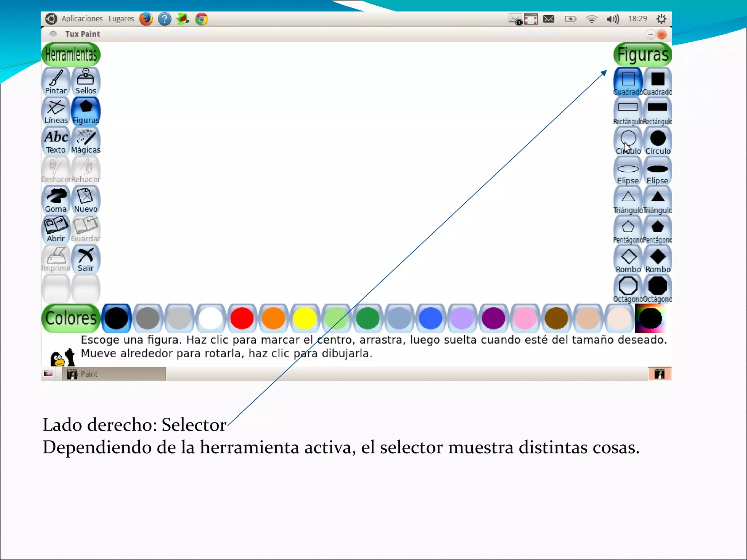
Task: Choose the light green color swatch
Action: click(x=336, y=318)
